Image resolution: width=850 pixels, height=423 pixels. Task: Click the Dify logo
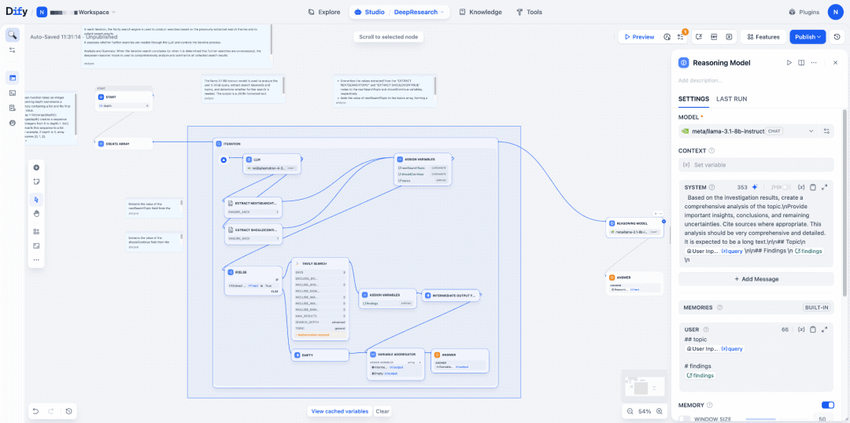16,11
